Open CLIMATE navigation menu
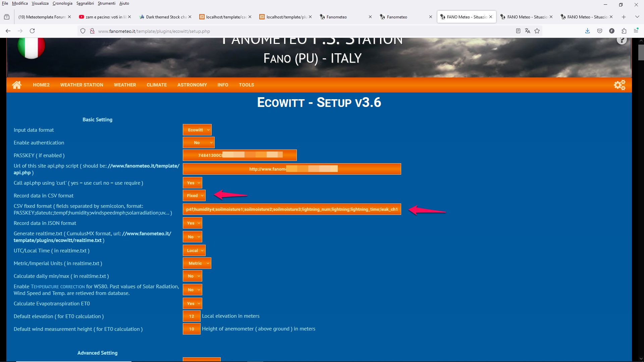 [x=157, y=85]
